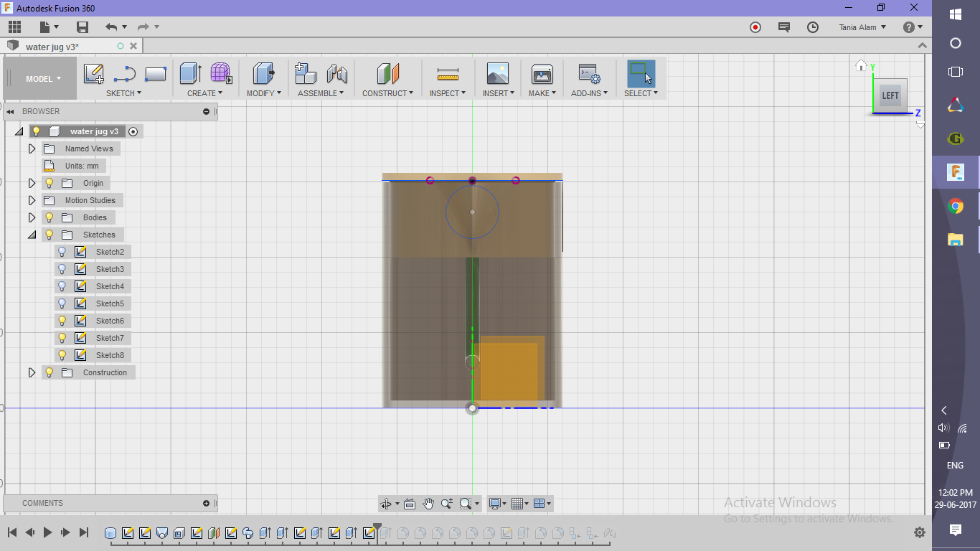Toggle visibility bulb of Sketch5
This screenshot has height=551, width=980.
[x=62, y=303]
